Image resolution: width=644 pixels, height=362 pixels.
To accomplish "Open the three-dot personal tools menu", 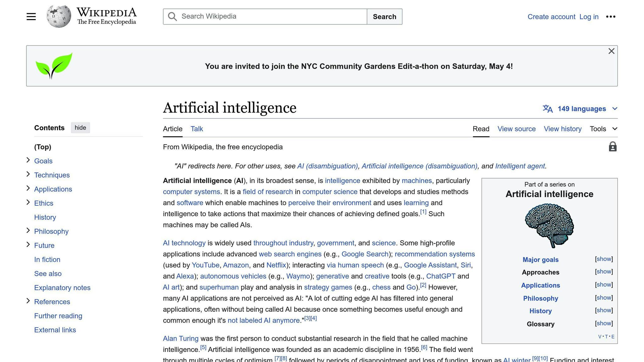I will (x=610, y=17).
